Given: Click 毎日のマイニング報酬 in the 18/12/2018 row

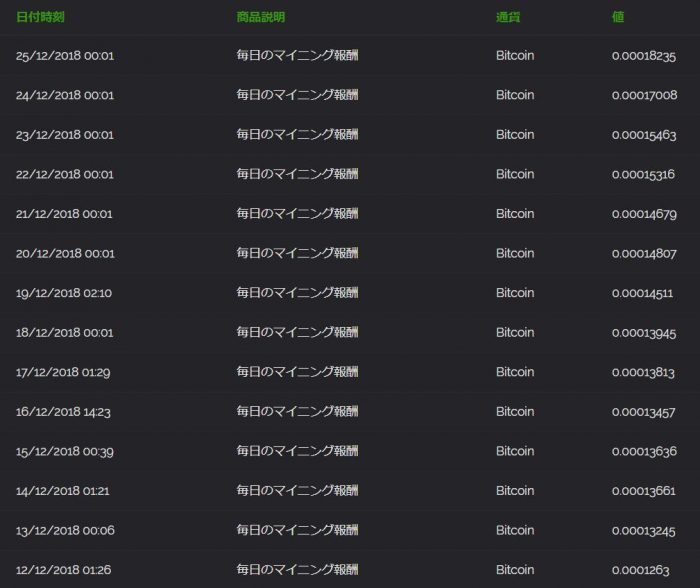Looking at the screenshot, I should [297, 332].
